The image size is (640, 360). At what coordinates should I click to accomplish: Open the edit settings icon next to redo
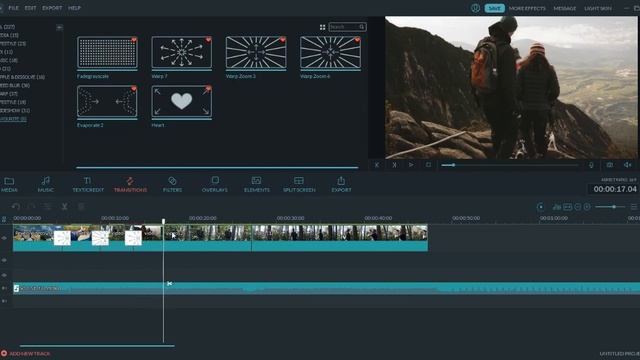pos(48,207)
